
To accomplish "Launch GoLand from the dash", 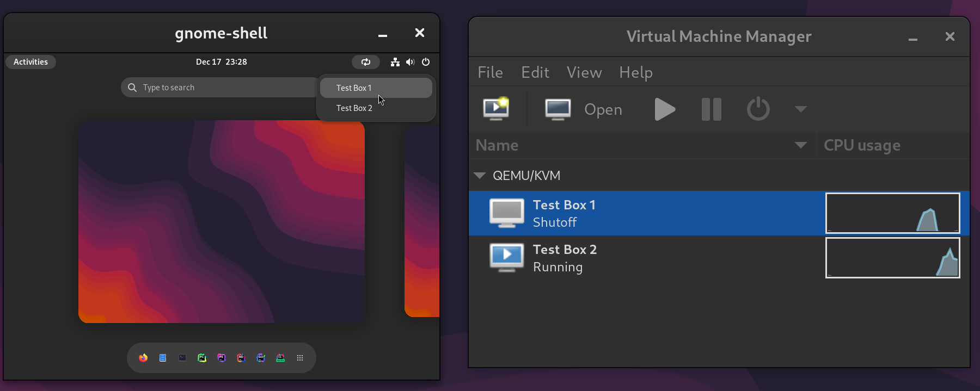I will (261, 358).
